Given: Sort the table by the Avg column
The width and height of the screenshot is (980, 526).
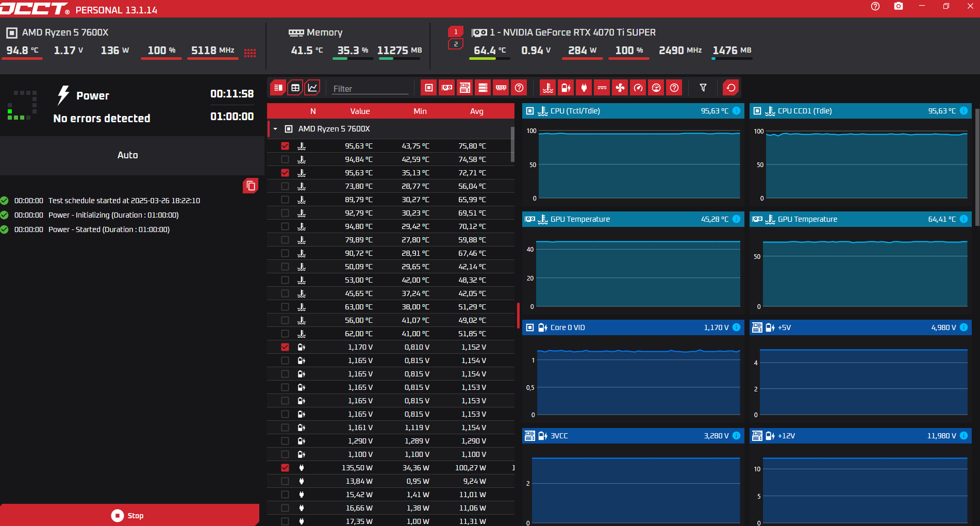Looking at the screenshot, I should point(477,111).
